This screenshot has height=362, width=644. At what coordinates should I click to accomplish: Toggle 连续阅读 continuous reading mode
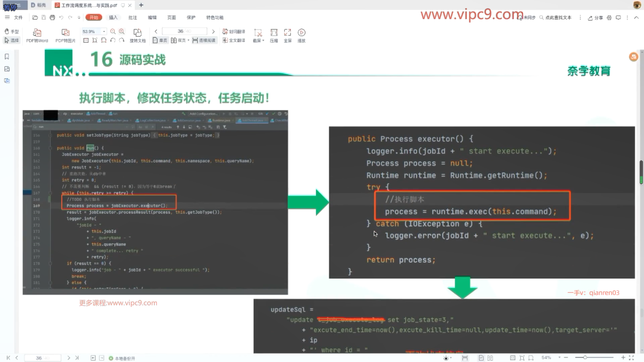pyautogui.click(x=204, y=40)
